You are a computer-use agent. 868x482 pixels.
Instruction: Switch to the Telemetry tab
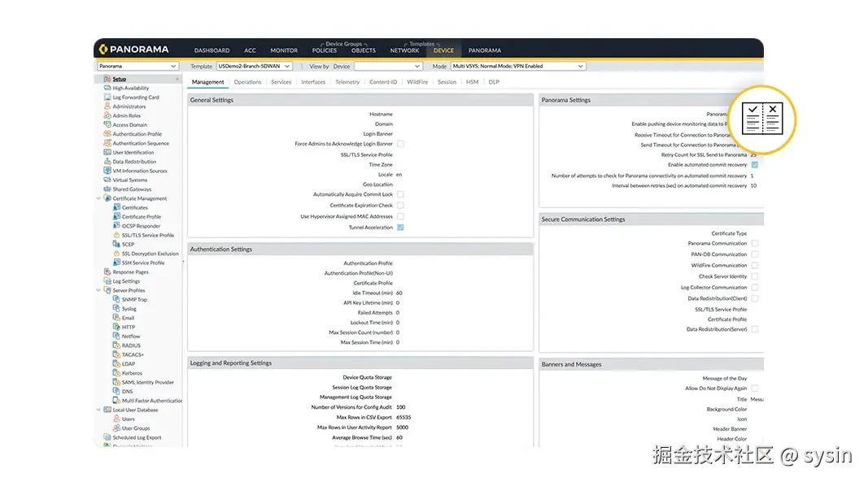tap(347, 82)
